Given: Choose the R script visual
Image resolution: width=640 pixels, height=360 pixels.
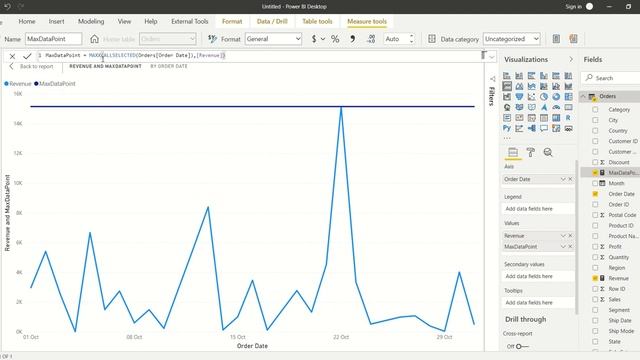Looking at the screenshot, I should [568, 118].
